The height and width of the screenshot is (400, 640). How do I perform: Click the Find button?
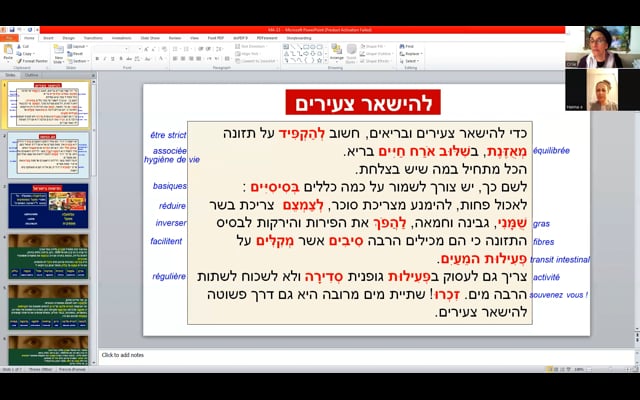click(x=407, y=47)
